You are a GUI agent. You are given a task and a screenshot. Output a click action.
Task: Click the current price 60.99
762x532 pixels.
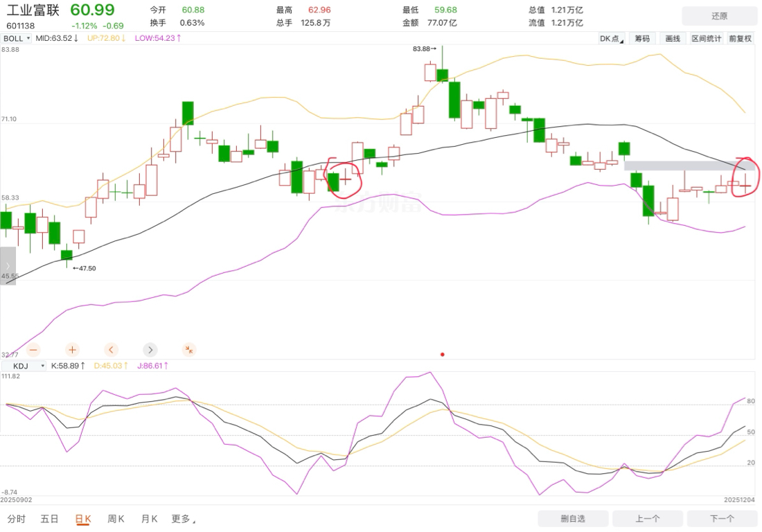pyautogui.click(x=92, y=10)
